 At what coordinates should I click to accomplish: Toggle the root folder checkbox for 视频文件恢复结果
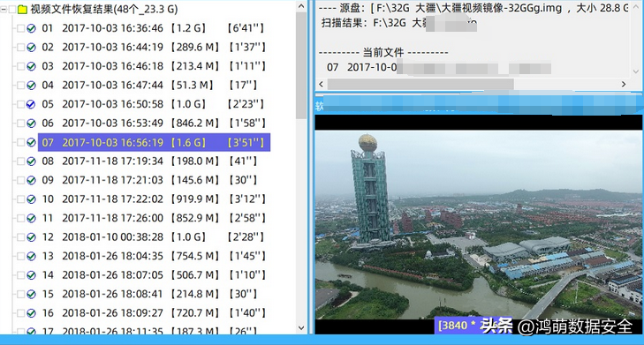tap(12, 9)
